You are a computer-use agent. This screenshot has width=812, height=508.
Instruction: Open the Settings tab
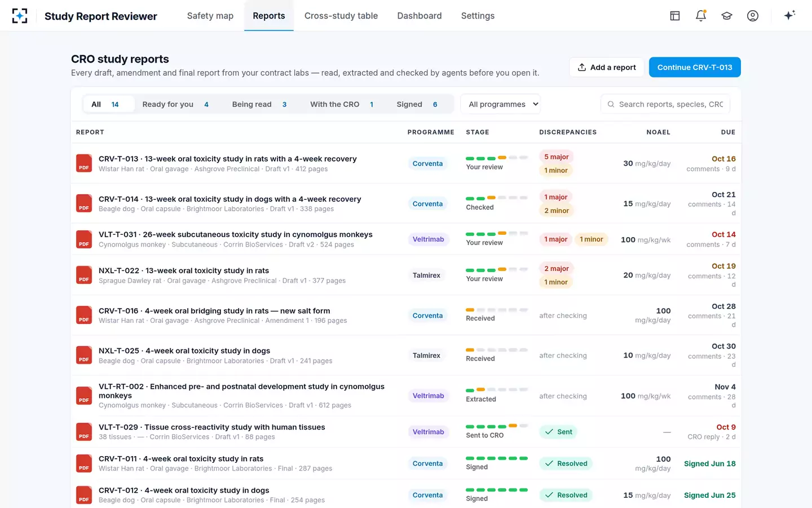click(478, 16)
